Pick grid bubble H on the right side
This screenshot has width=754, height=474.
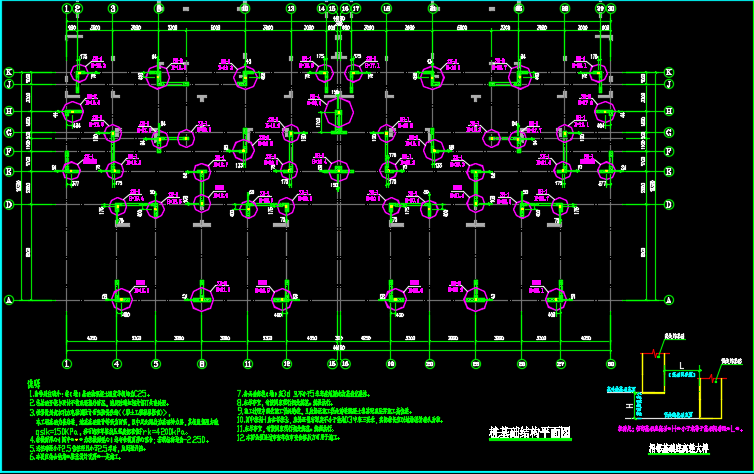[668, 112]
